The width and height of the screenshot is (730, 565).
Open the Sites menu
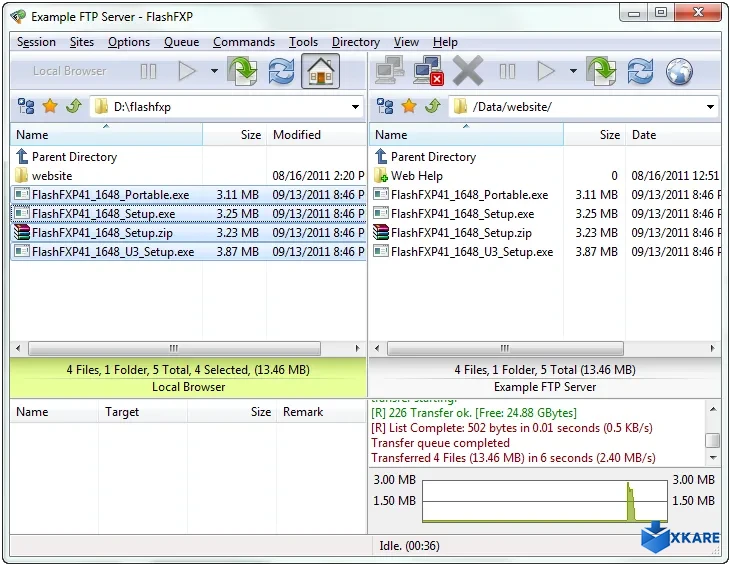82,42
